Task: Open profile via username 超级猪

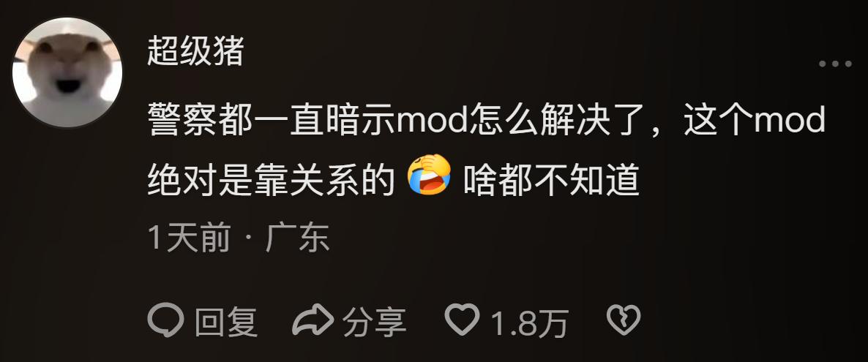Action: (x=195, y=52)
